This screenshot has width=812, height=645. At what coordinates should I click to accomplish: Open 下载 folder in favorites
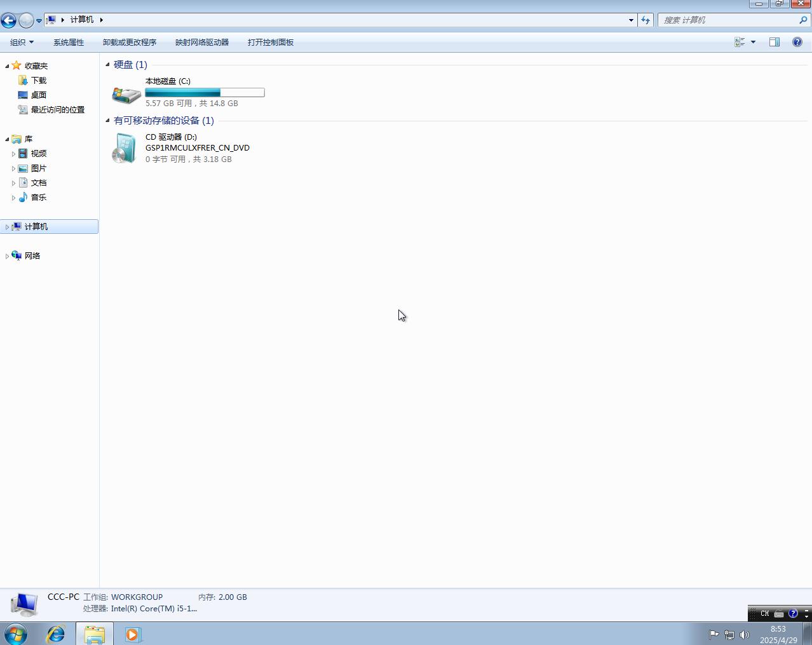tap(39, 81)
